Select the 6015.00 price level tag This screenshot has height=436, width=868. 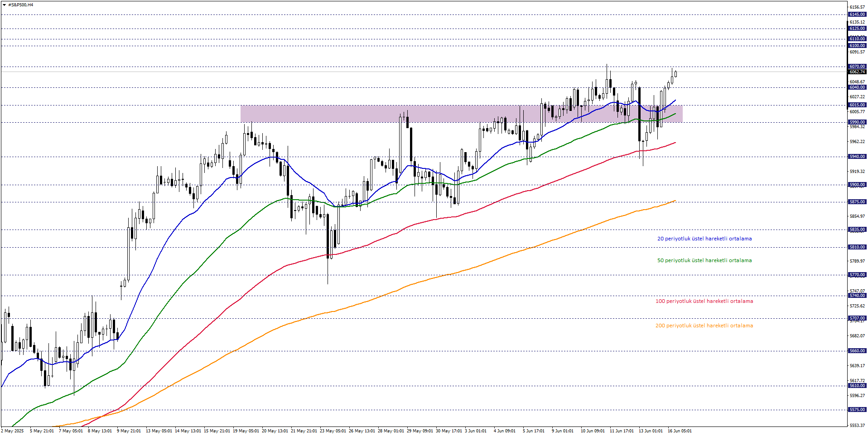(x=857, y=105)
